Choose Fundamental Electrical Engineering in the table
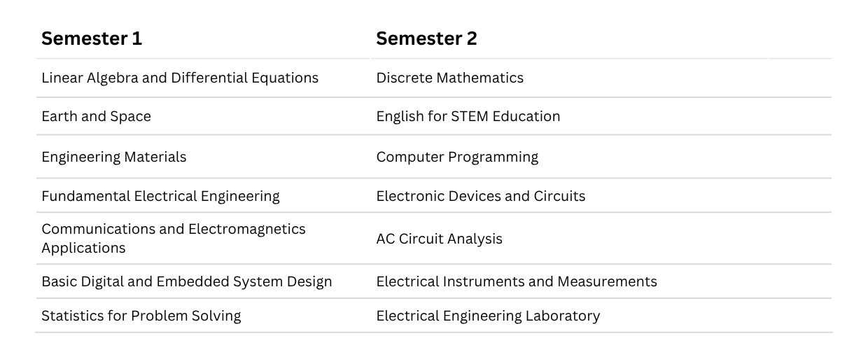 pyautogui.click(x=160, y=196)
